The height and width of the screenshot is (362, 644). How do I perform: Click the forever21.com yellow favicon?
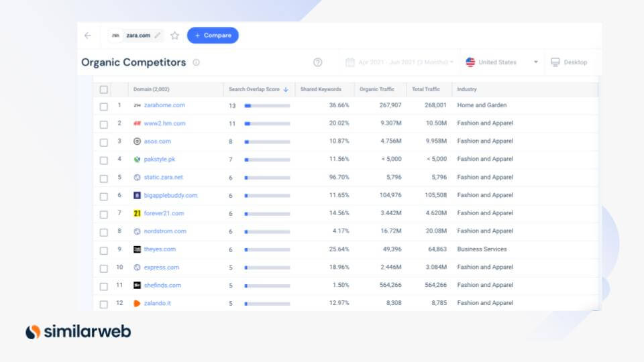point(137,213)
